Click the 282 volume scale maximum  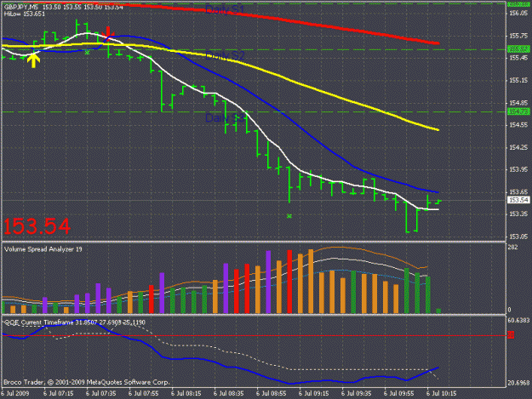pyautogui.click(x=513, y=247)
